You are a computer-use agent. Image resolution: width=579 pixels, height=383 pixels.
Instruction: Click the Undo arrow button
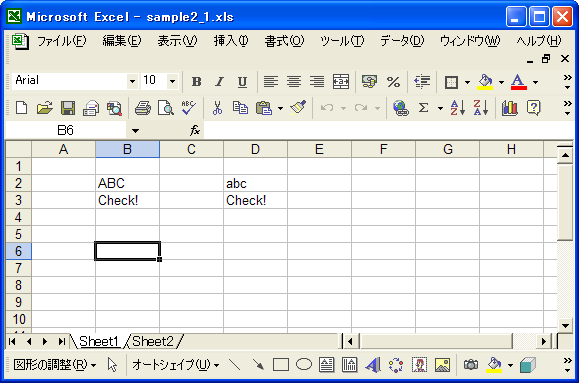pos(327,108)
